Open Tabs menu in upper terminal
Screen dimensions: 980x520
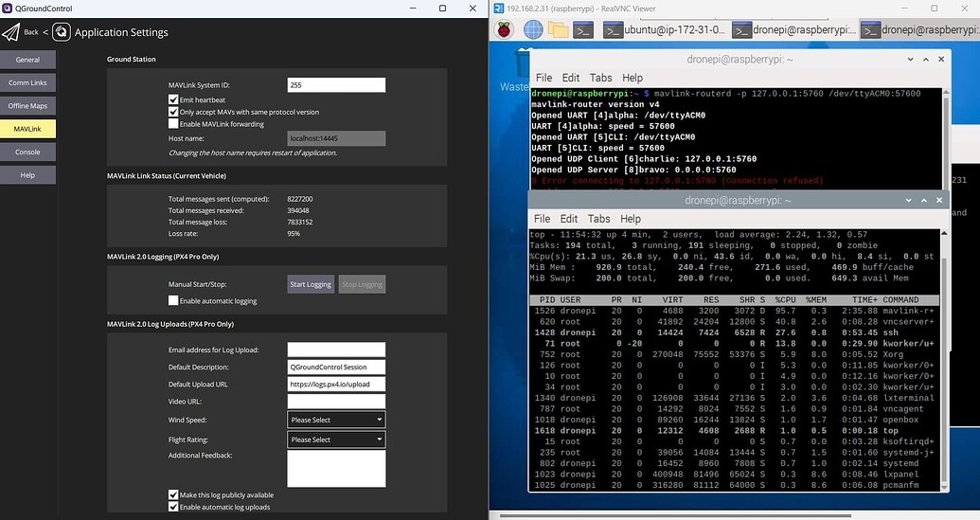click(600, 78)
